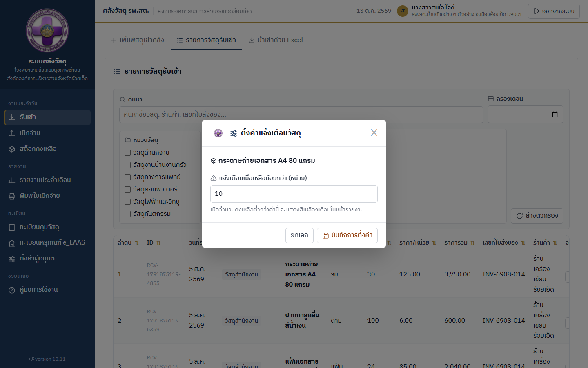Enable the วัสดุกันตกรรม checkbox

tap(127, 214)
